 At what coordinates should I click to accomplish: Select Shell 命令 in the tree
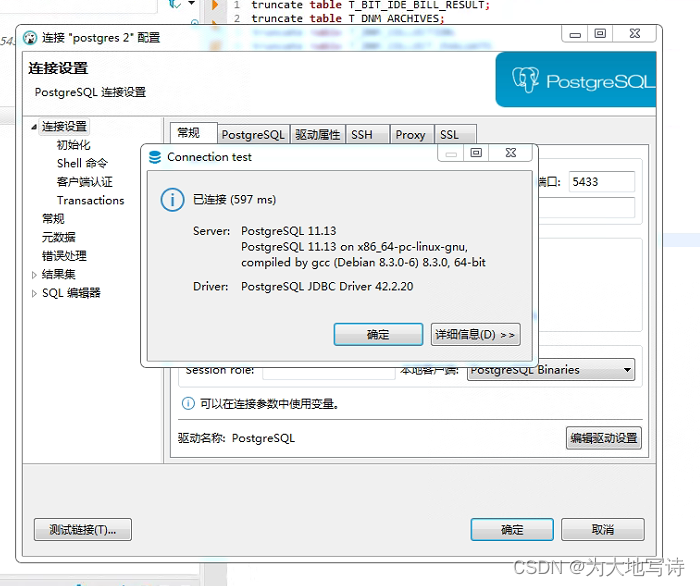[83, 163]
